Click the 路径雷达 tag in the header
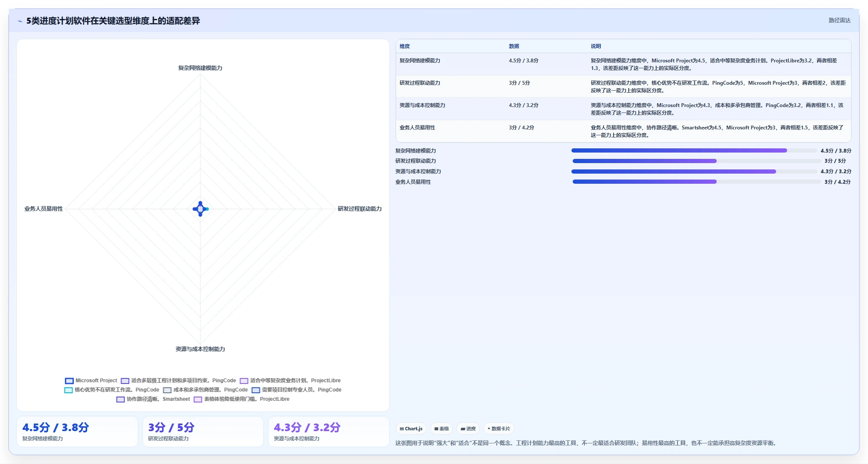The image size is (868, 464). (x=839, y=20)
